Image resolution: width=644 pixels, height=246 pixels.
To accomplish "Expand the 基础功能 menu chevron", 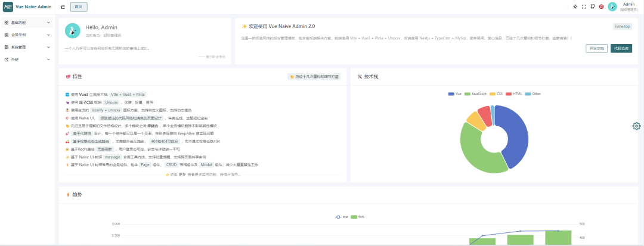I will pyautogui.click(x=48, y=23).
